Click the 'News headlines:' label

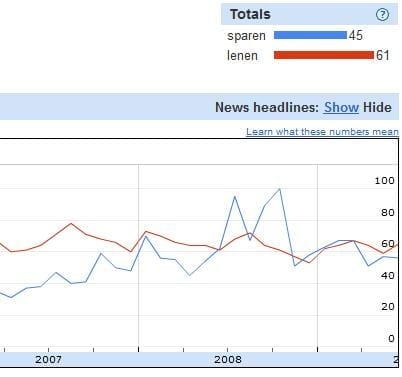coord(267,107)
